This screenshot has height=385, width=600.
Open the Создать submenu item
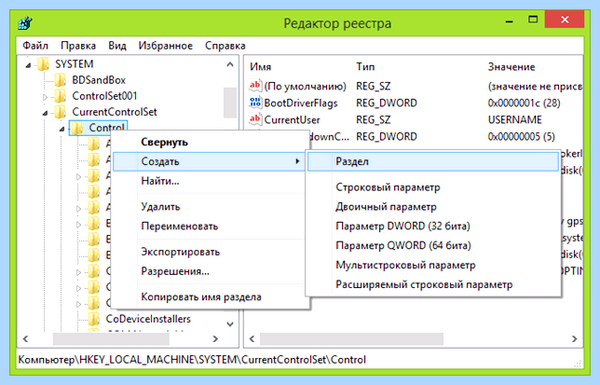pyautogui.click(x=210, y=161)
